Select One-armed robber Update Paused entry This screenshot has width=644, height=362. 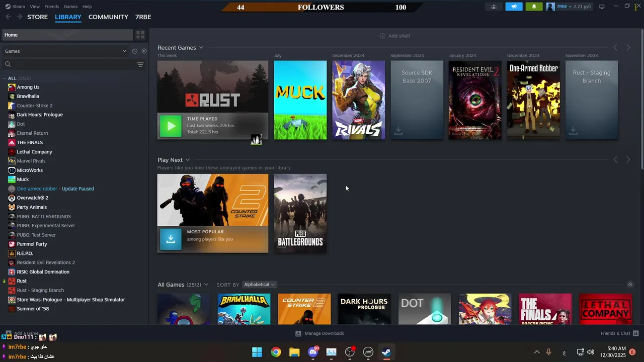(x=55, y=189)
